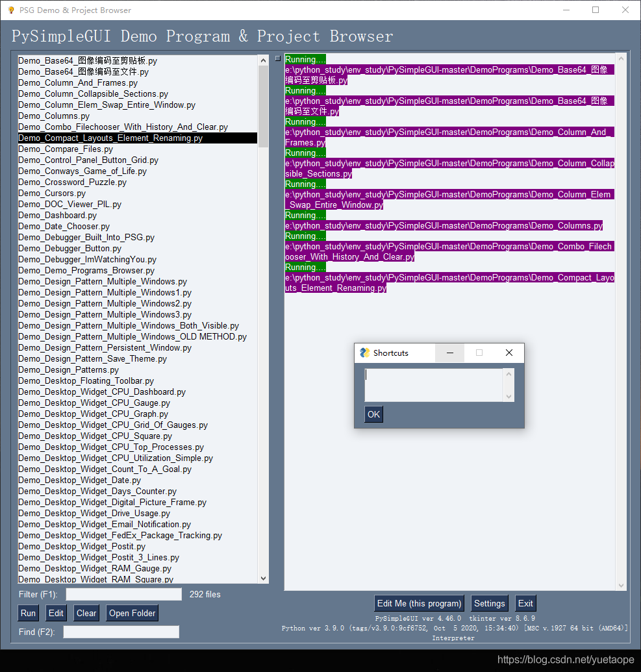Select Demo_Compare_Files.py
Viewport: 641px width, 672px height.
137,149
